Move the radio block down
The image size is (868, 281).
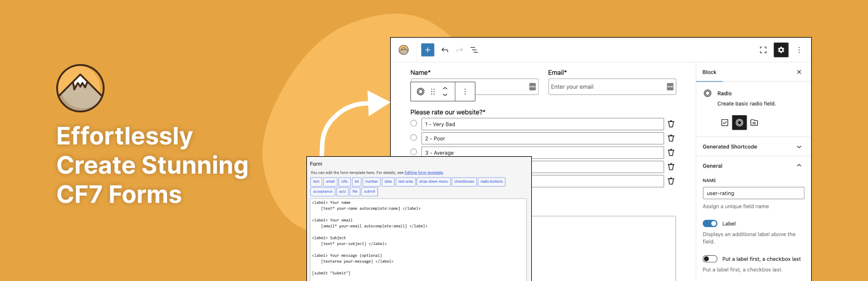tap(445, 95)
